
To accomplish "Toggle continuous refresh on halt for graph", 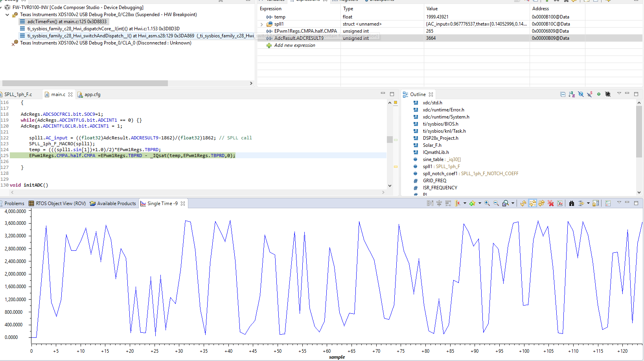I will (532, 204).
